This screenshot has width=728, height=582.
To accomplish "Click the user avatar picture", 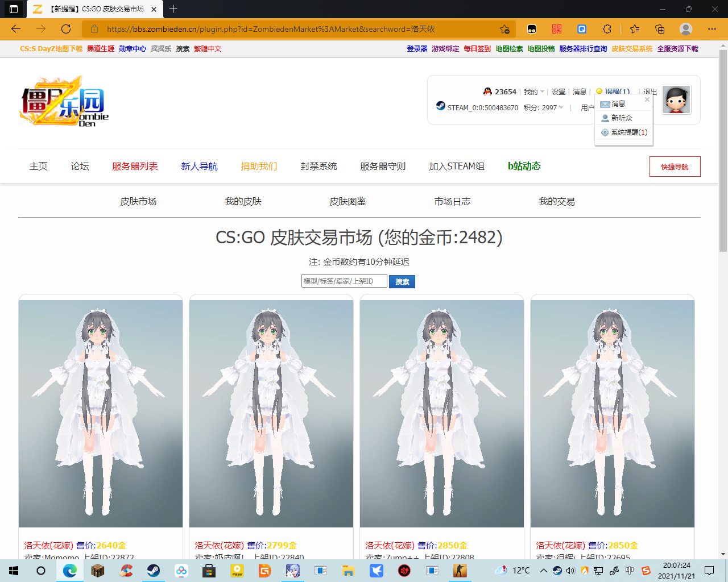I will (x=676, y=100).
